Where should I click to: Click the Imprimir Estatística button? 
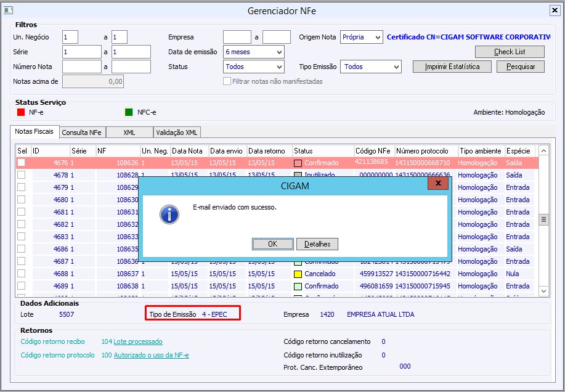[x=452, y=67]
